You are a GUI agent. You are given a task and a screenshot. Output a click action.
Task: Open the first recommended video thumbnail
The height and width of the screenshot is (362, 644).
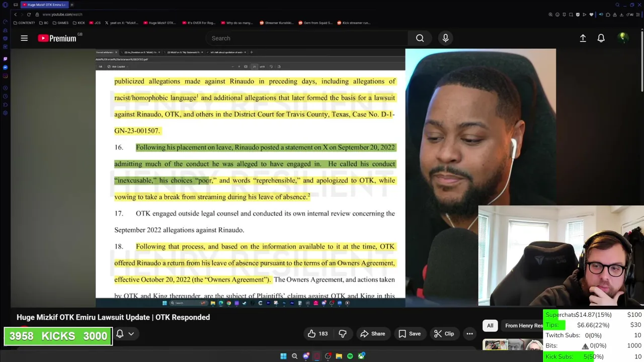point(512,345)
